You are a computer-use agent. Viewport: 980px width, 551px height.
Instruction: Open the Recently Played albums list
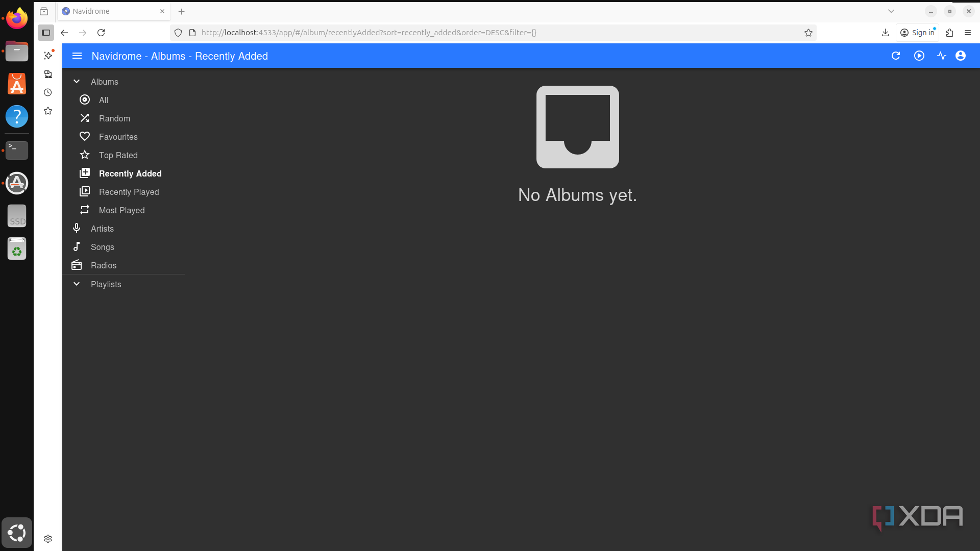tap(129, 192)
